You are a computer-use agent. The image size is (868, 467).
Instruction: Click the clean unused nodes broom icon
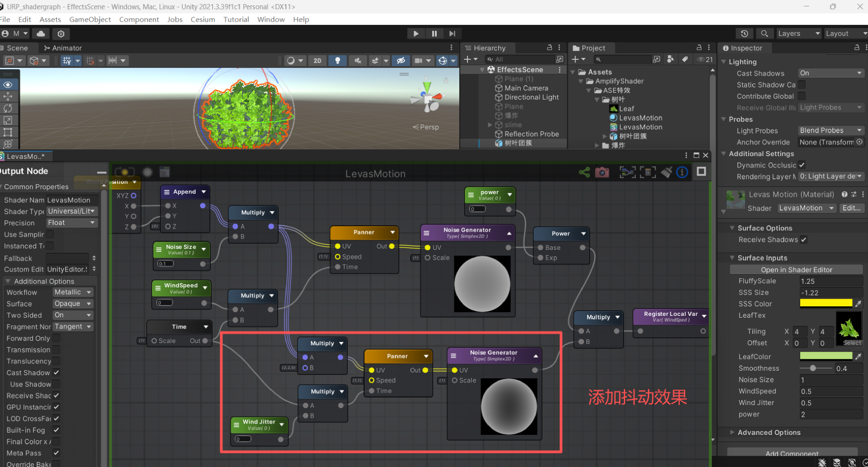[x=666, y=172]
